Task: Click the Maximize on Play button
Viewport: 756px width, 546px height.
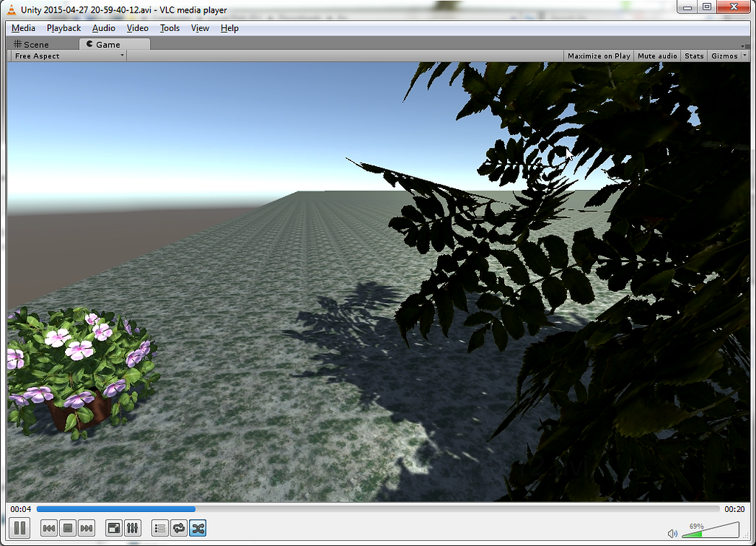Action: (598, 55)
